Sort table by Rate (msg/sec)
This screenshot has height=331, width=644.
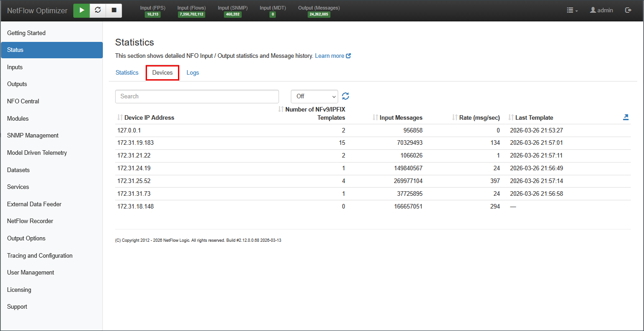[x=479, y=117]
